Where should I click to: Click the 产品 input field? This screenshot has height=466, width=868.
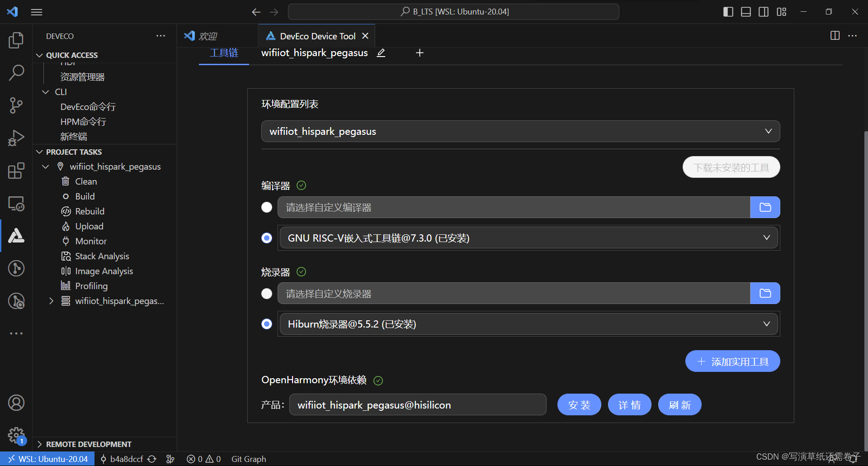[418, 404]
